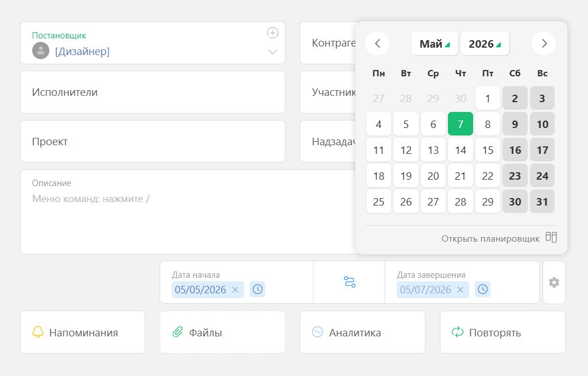Image resolution: width=588 pixels, height=376 pixels.
Task: Choose day 11 in the calendar
Action: pyautogui.click(x=378, y=150)
